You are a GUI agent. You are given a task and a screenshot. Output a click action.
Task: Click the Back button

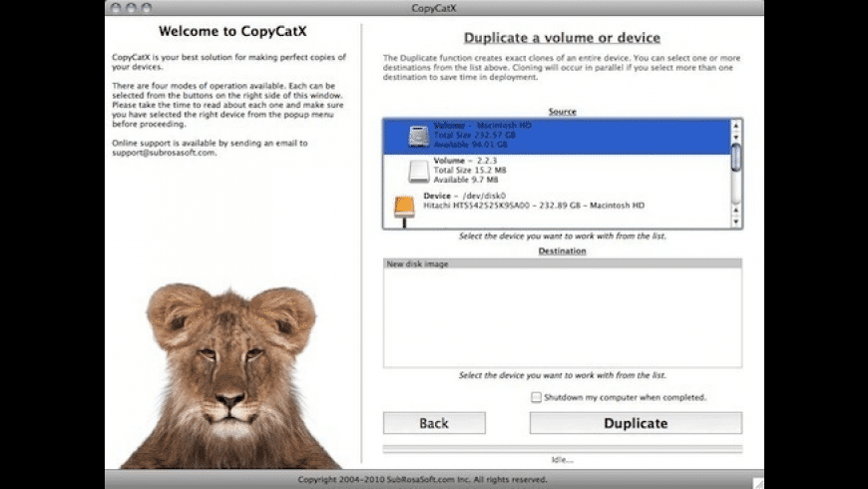(434, 423)
